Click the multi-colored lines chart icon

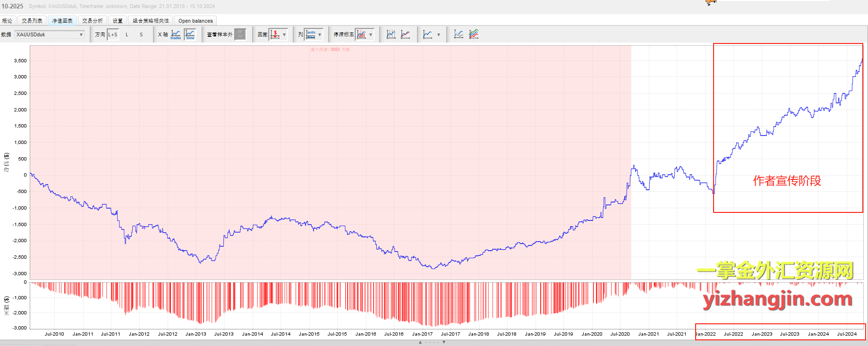pos(474,34)
